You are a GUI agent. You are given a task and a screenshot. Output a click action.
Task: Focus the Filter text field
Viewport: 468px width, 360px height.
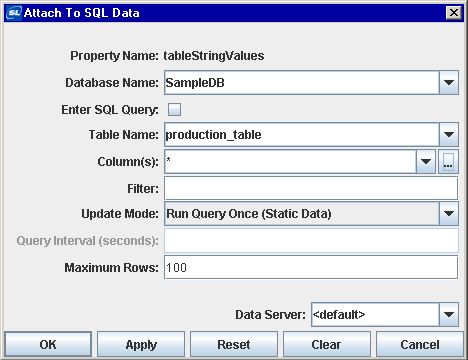311,188
